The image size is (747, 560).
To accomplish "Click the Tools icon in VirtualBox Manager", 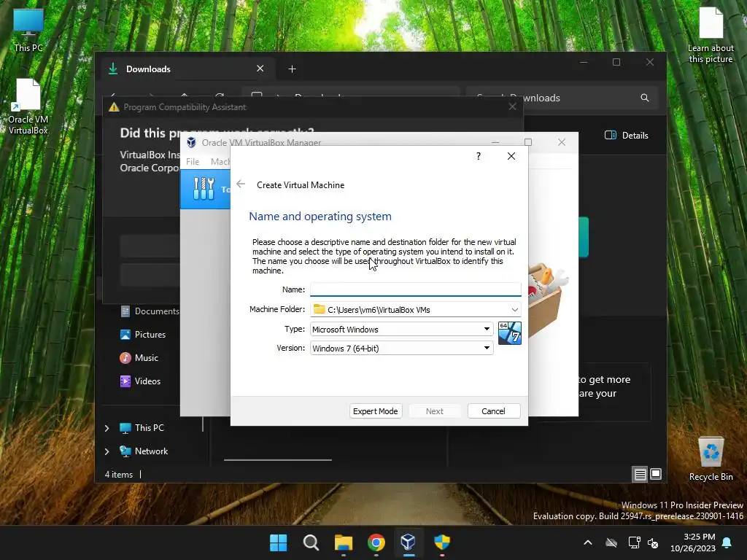I will pyautogui.click(x=204, y=189).
